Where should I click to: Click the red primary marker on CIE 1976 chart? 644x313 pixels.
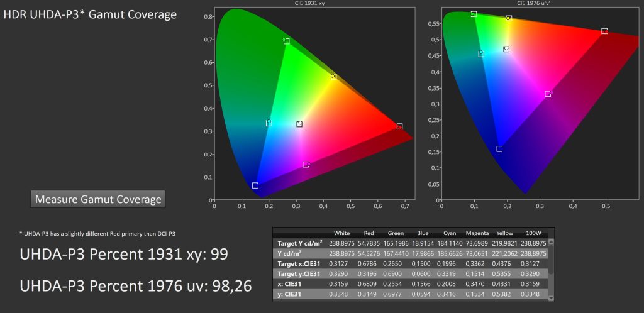point(604,31)
